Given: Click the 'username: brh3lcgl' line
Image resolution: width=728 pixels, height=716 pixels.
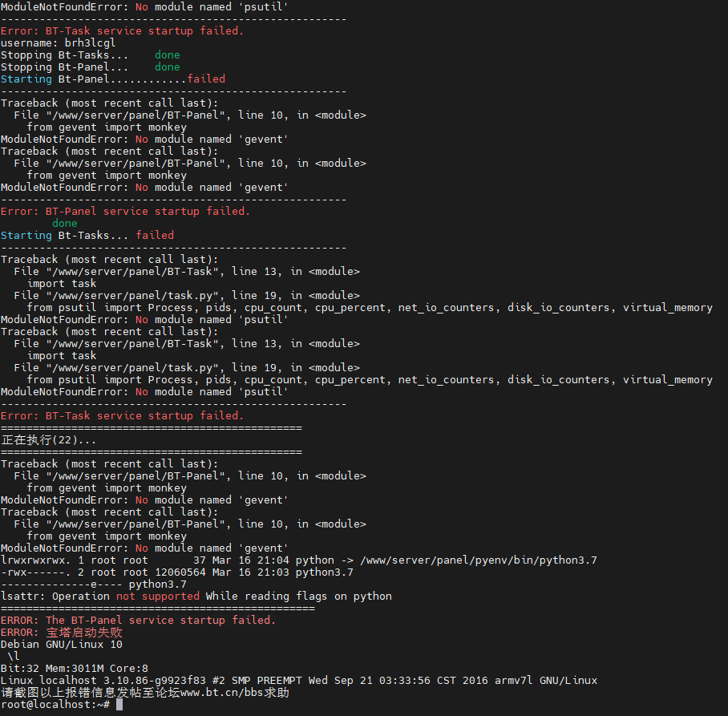Looking at the screenshot, I should [58, 43].
